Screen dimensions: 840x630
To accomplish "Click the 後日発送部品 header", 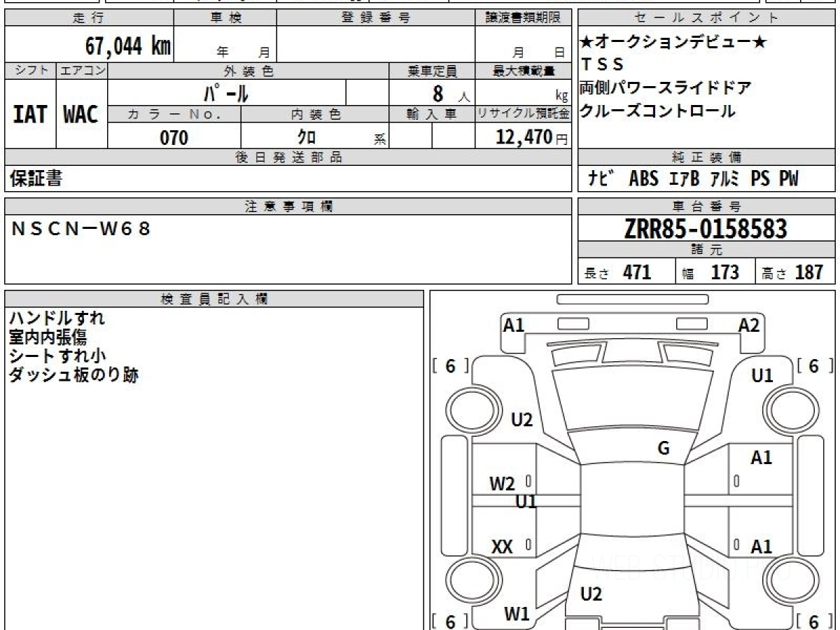I will pyautogui.click(x=288, y=157).
